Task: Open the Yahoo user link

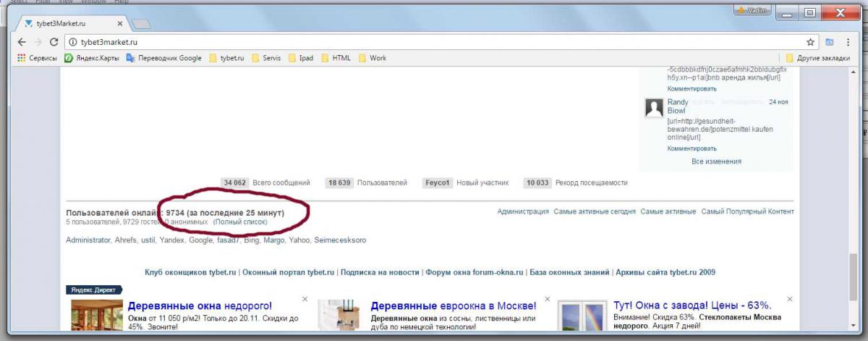Action: tap(299, 240)
